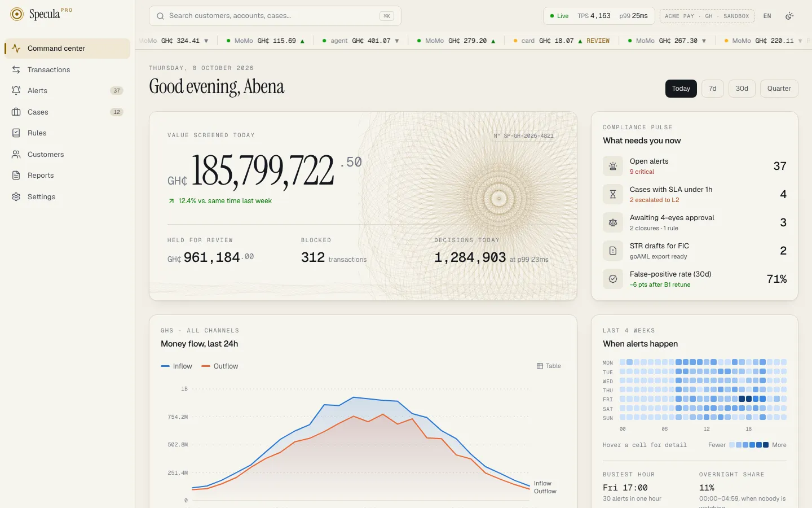
Task: Click the Rules sidebar icon
Action: pos(16,133)
